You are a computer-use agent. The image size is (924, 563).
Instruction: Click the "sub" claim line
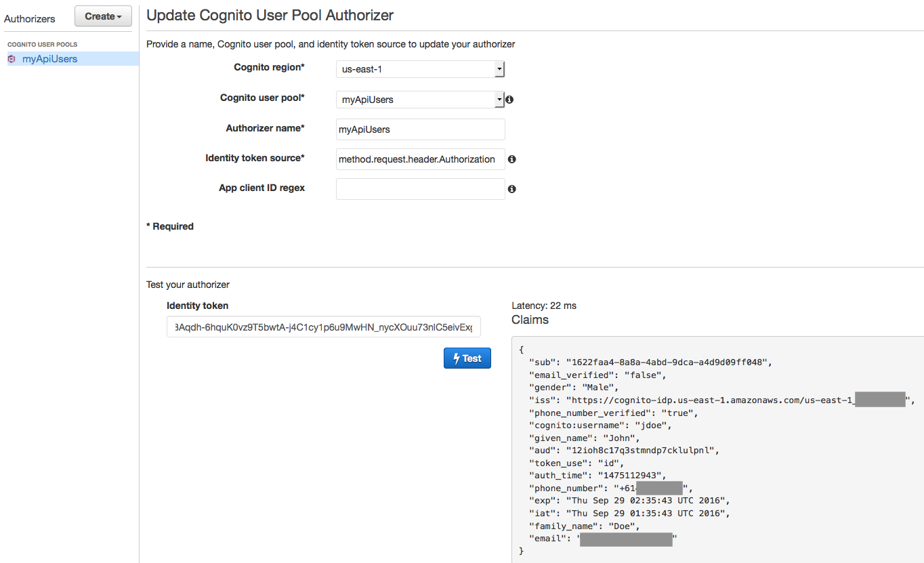(650, 362)
